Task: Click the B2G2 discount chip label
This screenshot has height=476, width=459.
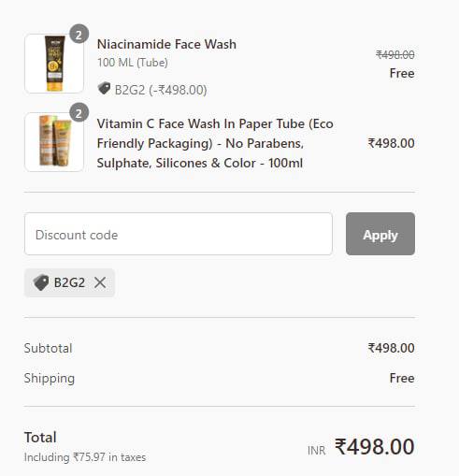Action: click(69, 282)
